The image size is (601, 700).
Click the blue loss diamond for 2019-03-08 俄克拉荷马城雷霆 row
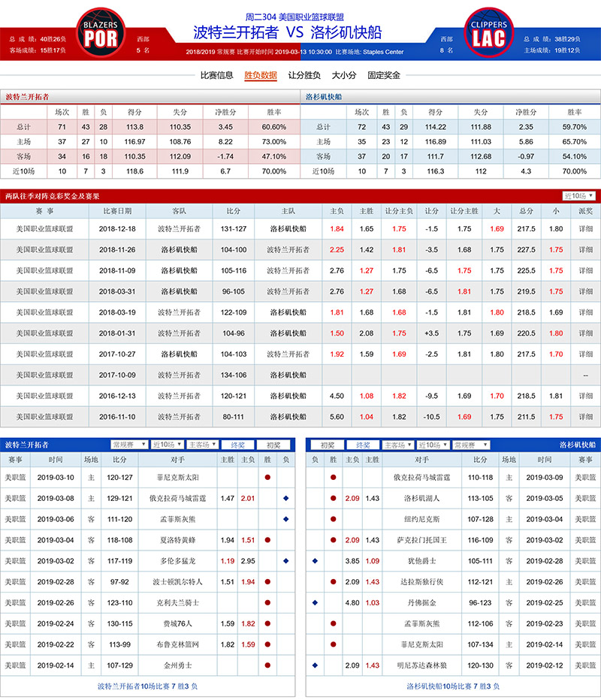pyautogui.click(x=285, y=498)
